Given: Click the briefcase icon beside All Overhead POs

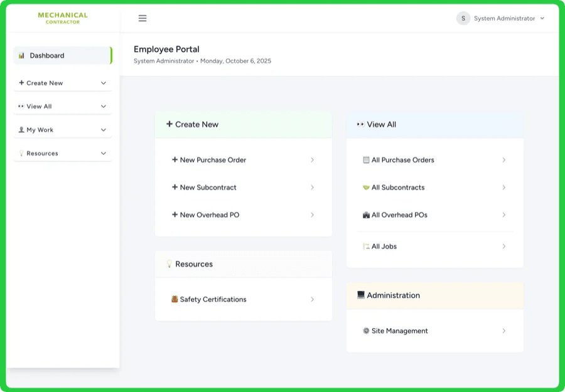Looking at the screenshot, I should tap(366, 215).
